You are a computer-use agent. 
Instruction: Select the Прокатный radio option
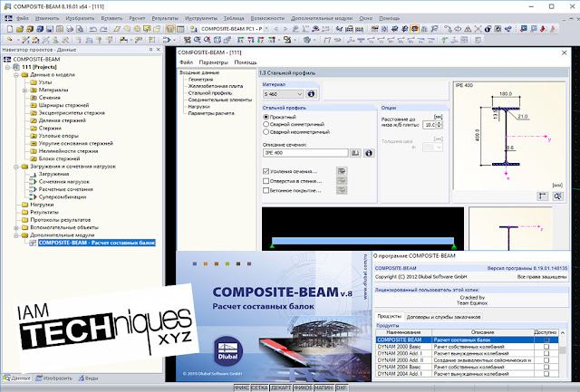(266, 117)
